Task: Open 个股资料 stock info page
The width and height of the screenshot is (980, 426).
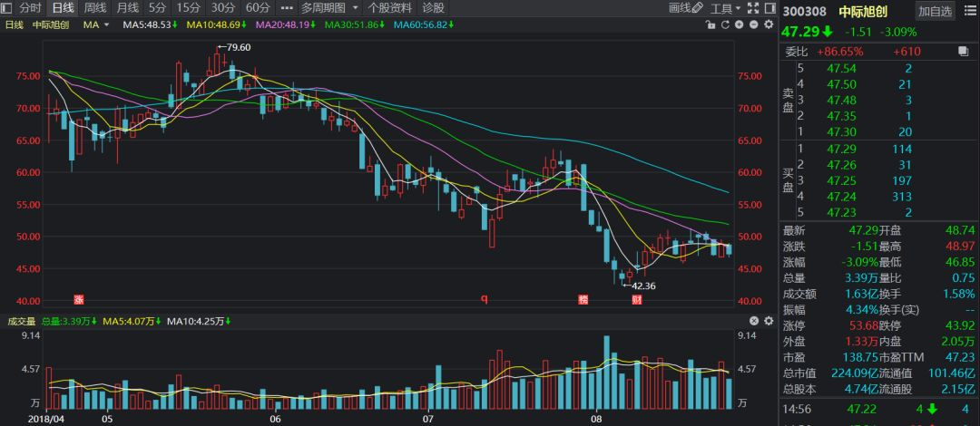Action: click(390, 8)
